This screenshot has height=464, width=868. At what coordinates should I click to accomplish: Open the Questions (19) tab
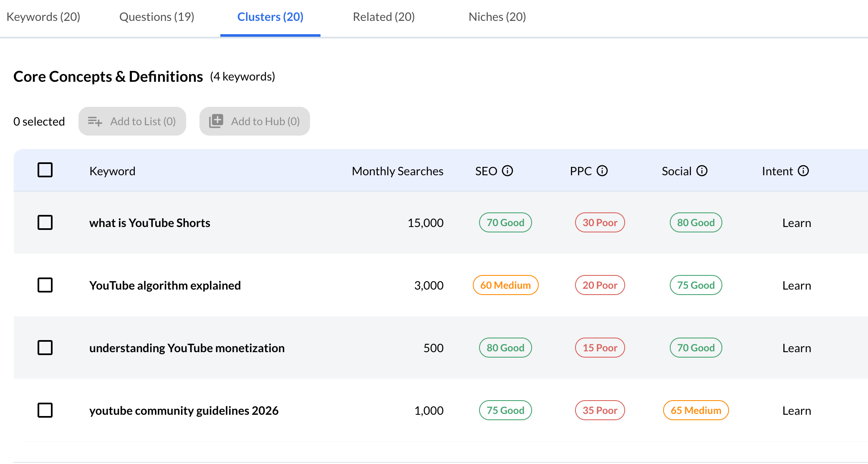[156, 17]
